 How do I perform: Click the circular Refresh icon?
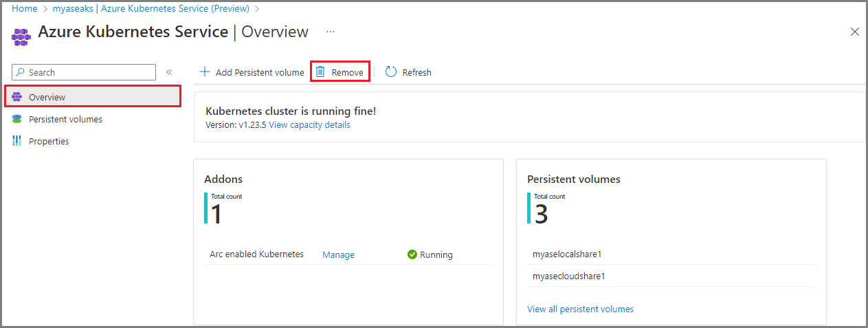[391, 72]
